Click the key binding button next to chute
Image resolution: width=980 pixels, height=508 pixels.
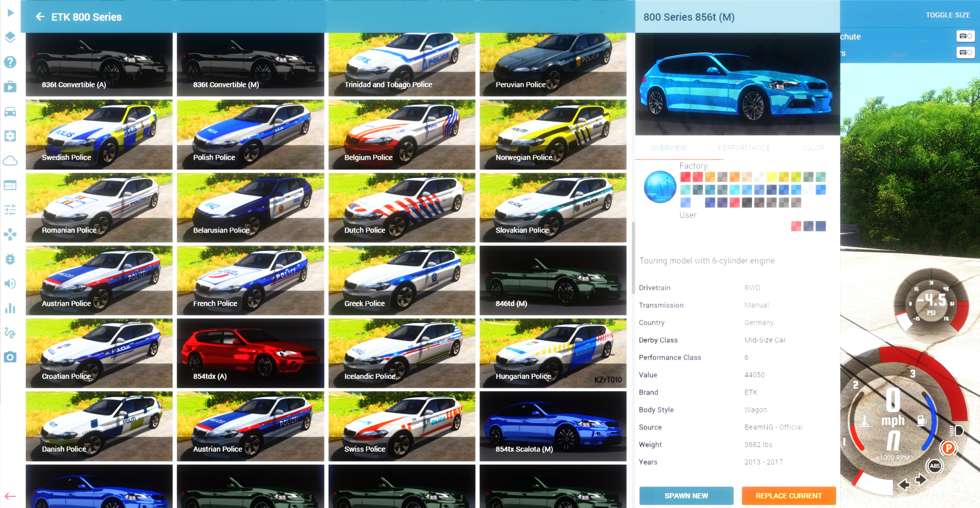965,36
